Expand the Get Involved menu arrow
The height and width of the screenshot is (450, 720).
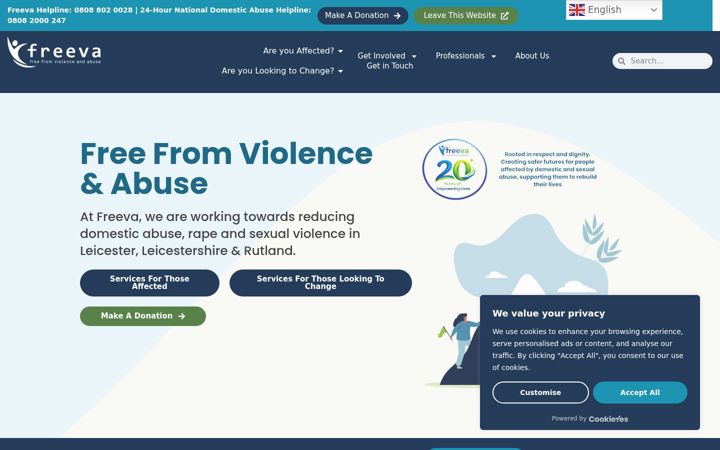click(414, 56)
